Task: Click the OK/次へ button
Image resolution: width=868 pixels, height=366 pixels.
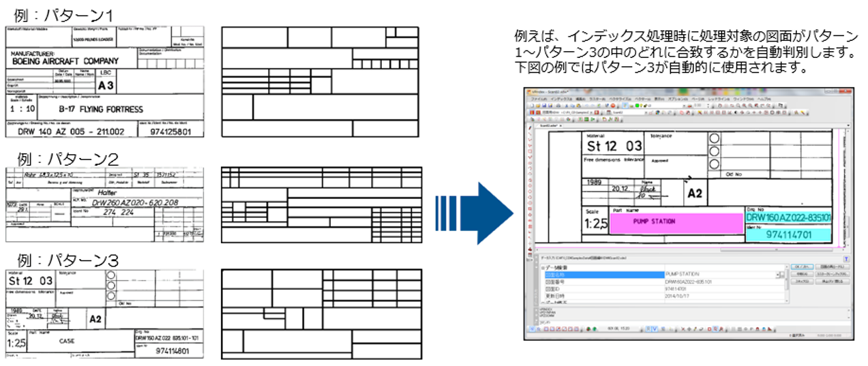Action: pos(801,266)
